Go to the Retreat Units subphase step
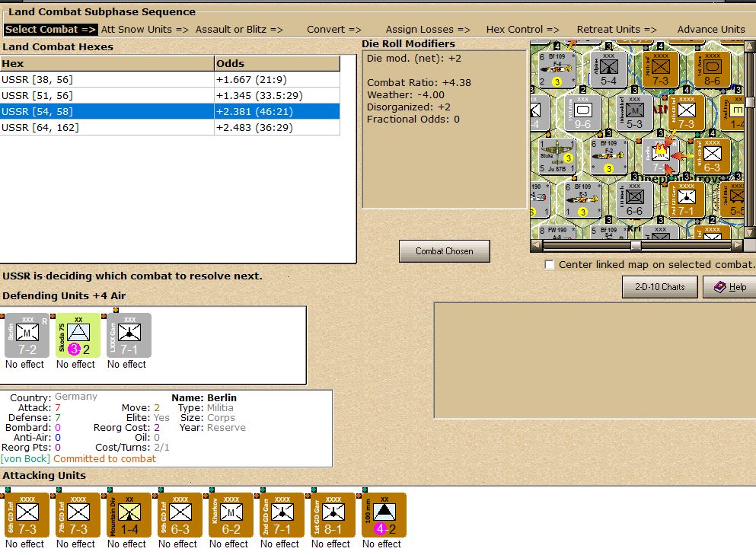The width and height of the screenshot is (756, 555). 617,30
